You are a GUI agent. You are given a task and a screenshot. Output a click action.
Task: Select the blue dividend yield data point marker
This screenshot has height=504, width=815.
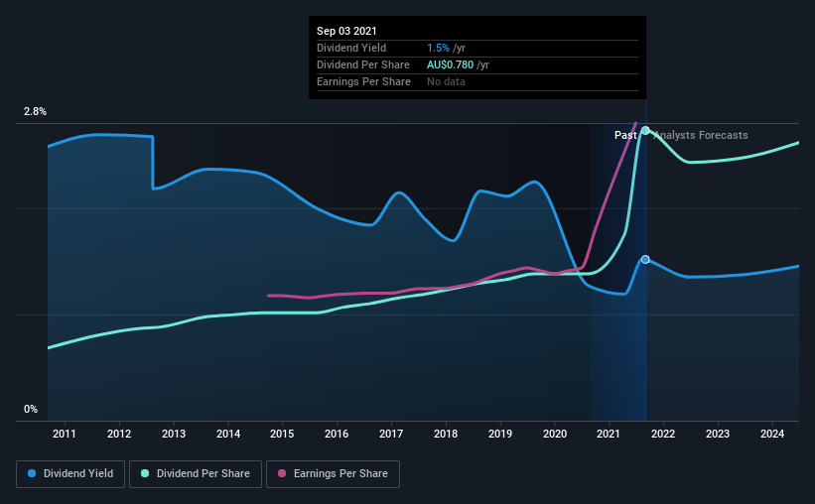(x=645, y=259)
